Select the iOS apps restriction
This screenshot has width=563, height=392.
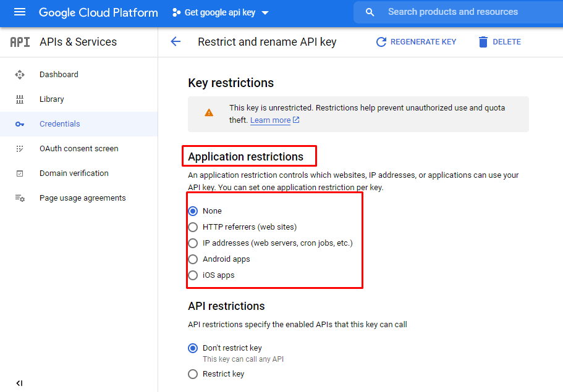coord(193,275)
